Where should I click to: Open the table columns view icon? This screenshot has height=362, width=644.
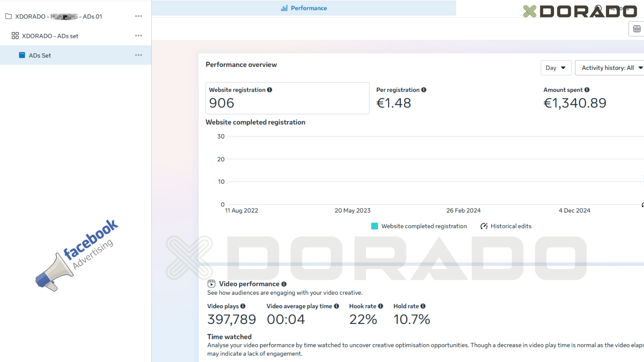[637, 29]
